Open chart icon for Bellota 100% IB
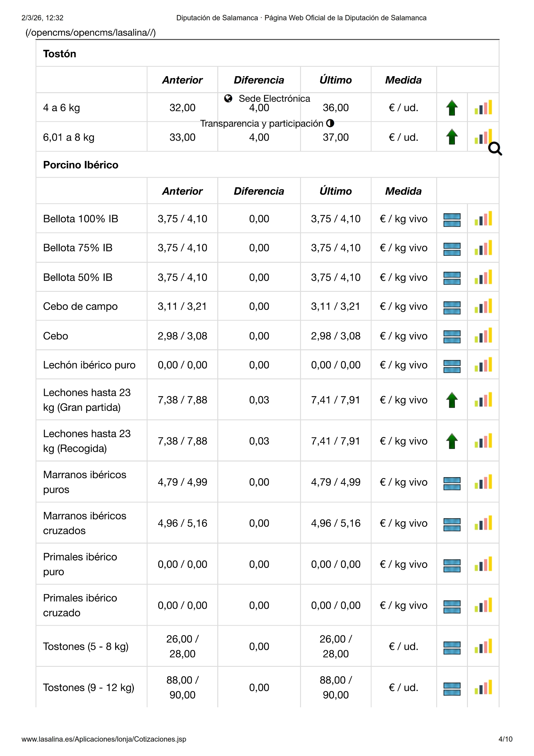The width and height of the screenshot is (534, 756). tap(483, 219)
